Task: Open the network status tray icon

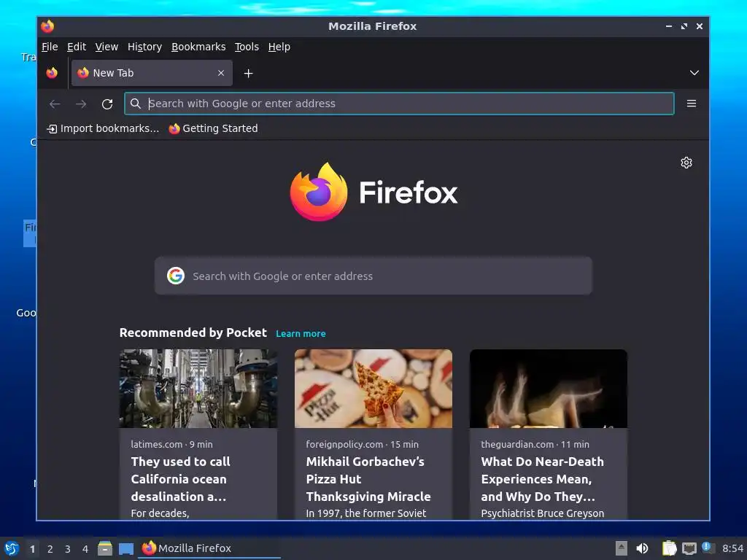Action: pos(689,548)
